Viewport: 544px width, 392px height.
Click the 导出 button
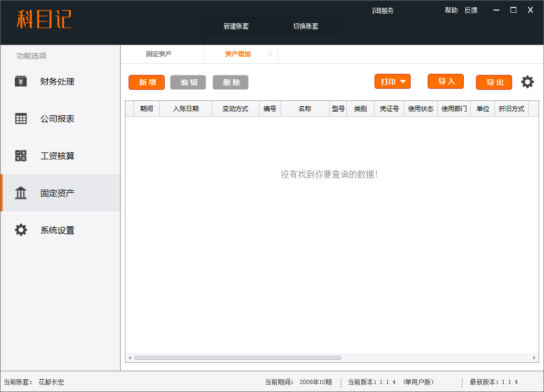click(x=494, y=82)
